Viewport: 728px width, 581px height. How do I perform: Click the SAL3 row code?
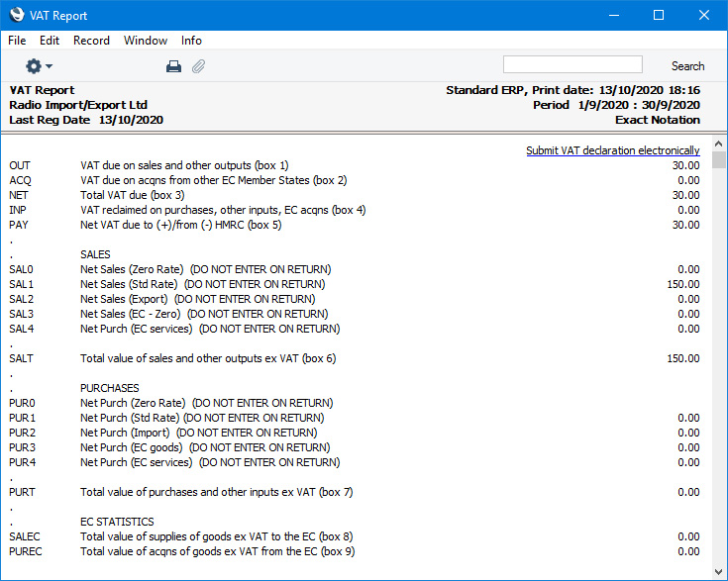22,314
